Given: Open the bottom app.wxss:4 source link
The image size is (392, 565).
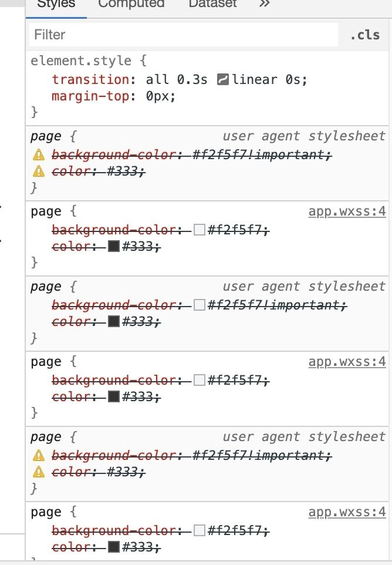Looking at the screenshot, I should [x=347, y=512].
